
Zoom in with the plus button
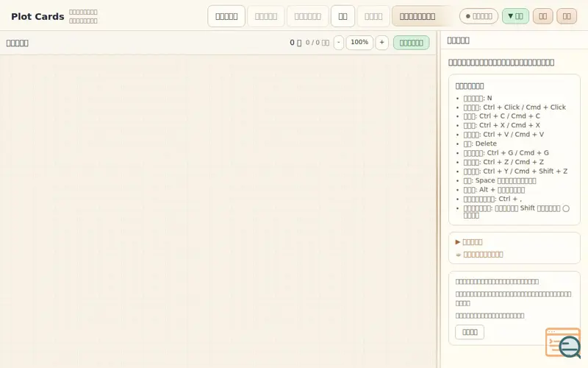coord(381,43)
